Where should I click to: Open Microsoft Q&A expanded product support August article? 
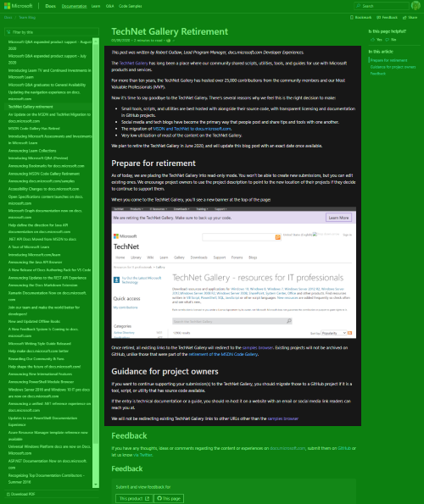click(x=49, y=45)
